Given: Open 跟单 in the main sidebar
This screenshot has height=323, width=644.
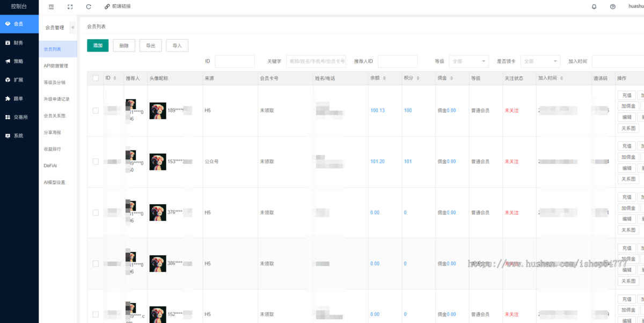Looking at the screenshot, I should pos(19,98).
